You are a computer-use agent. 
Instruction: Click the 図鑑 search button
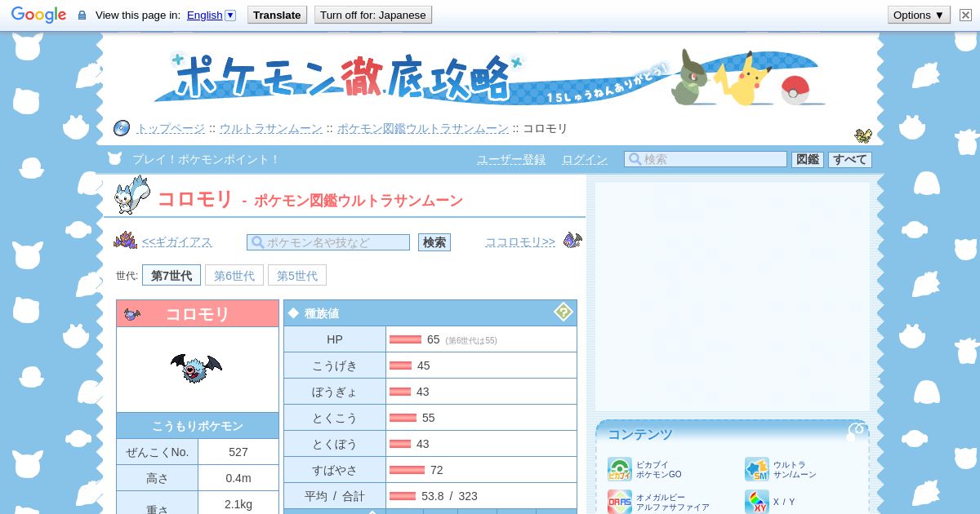click(x=808, y=159)
